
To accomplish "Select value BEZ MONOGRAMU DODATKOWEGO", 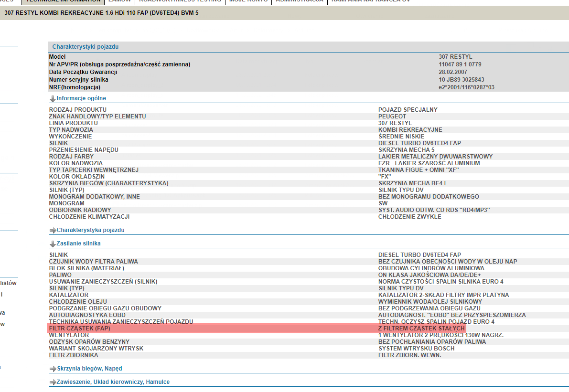I will tap(429, 197).
